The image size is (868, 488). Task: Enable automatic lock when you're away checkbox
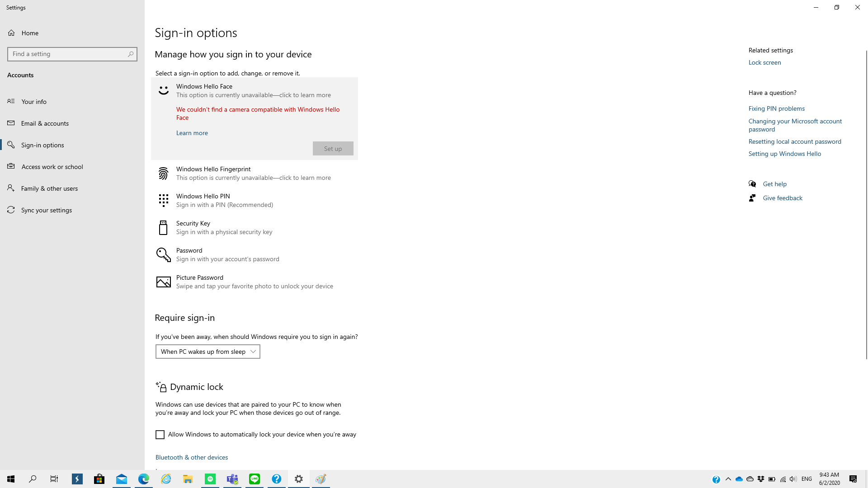coord(160,435)
